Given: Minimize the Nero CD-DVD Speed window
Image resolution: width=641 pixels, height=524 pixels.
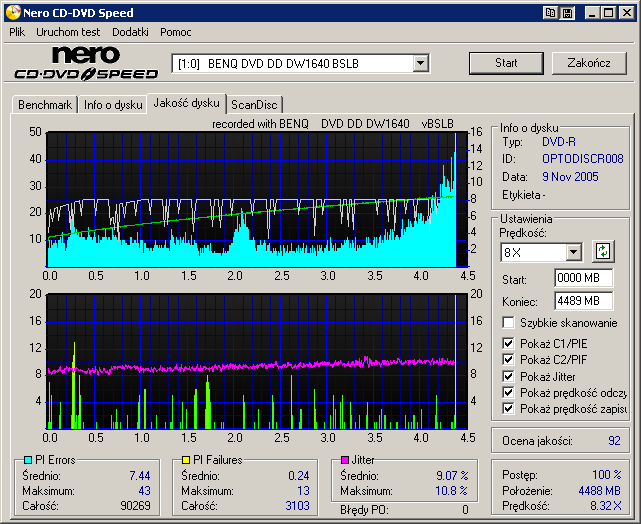Looking at the screenshot, I should click(x=592, y=13).
